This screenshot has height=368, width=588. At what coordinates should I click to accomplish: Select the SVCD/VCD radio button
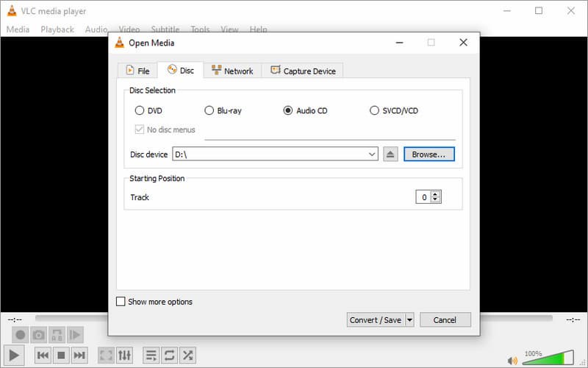point(374,110)
